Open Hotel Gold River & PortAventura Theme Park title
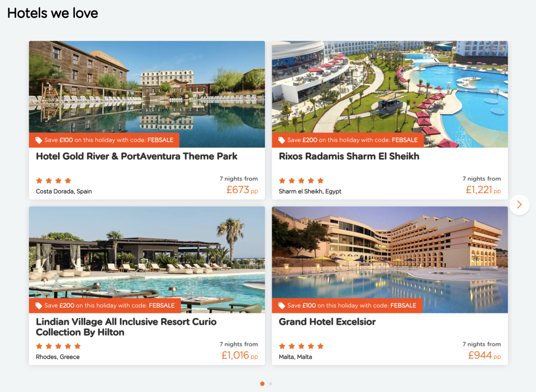 click(137, 156)
